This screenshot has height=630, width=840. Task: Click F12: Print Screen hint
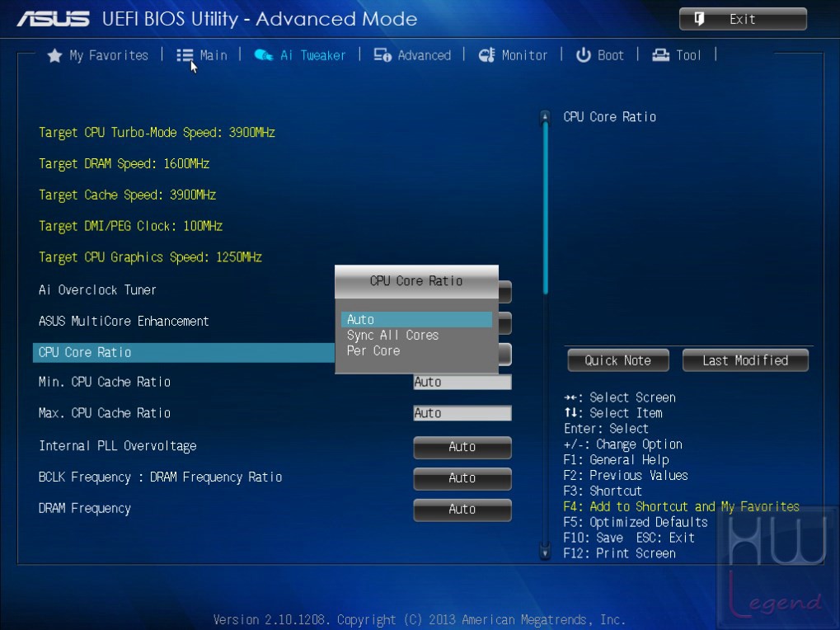coord(620,553)
